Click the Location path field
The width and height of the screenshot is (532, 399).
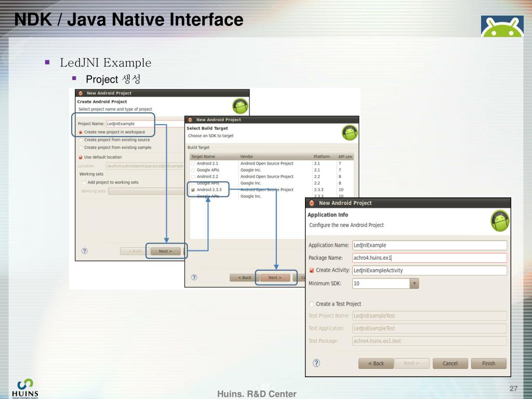pyautogui.click(x=145, y=166)
